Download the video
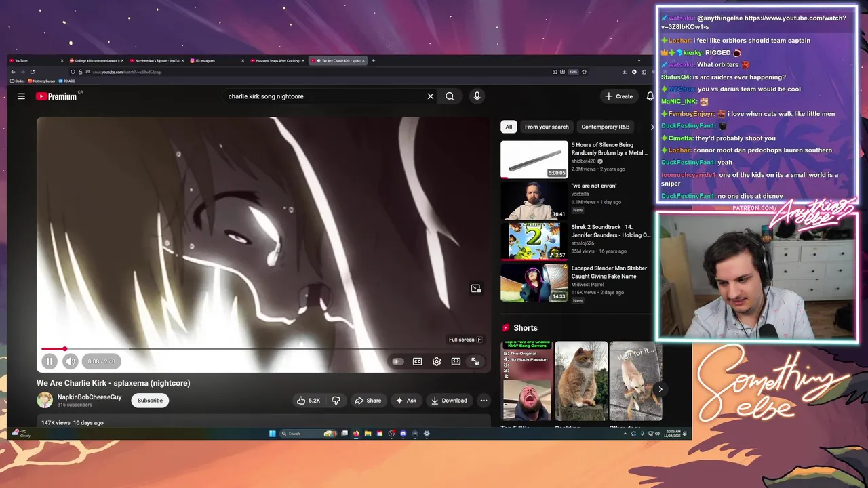Screen dimensions: 868x488 449,401
